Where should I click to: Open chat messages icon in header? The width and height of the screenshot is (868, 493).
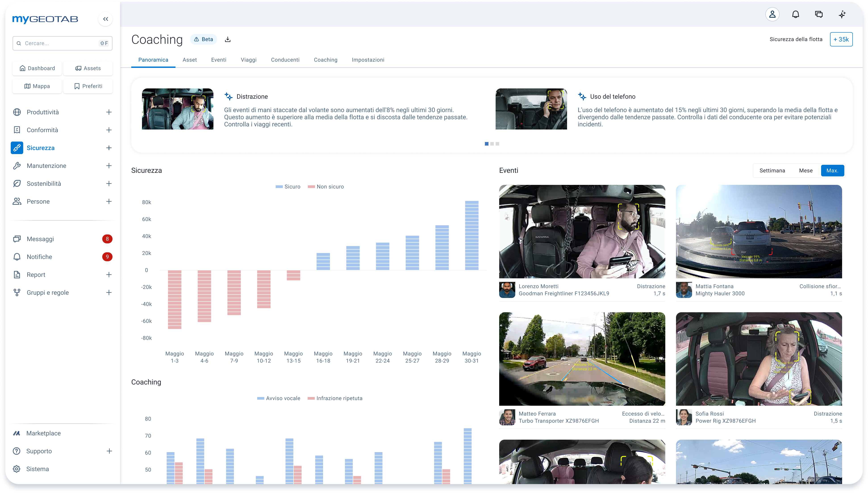point(819,14)
